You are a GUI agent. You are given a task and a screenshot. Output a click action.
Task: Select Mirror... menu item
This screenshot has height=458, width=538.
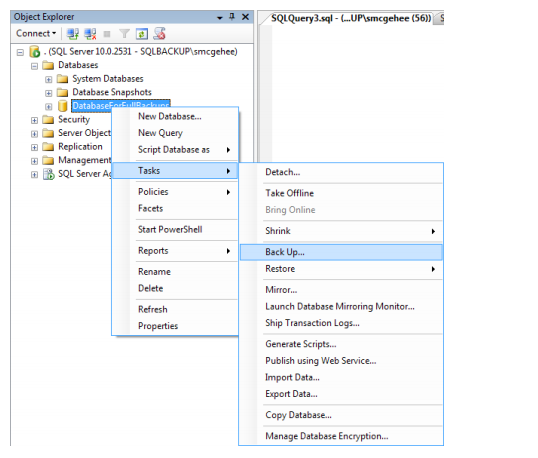pos(341,290)
